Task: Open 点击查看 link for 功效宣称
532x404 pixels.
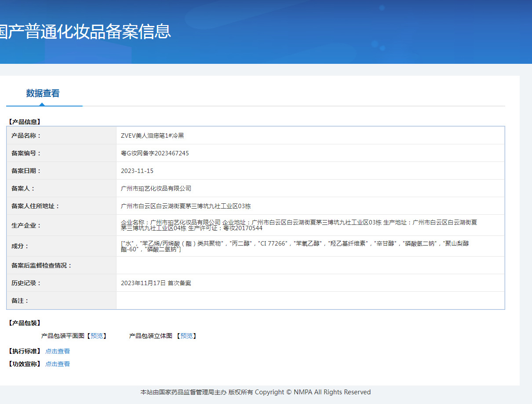Action: pos(58,364)
